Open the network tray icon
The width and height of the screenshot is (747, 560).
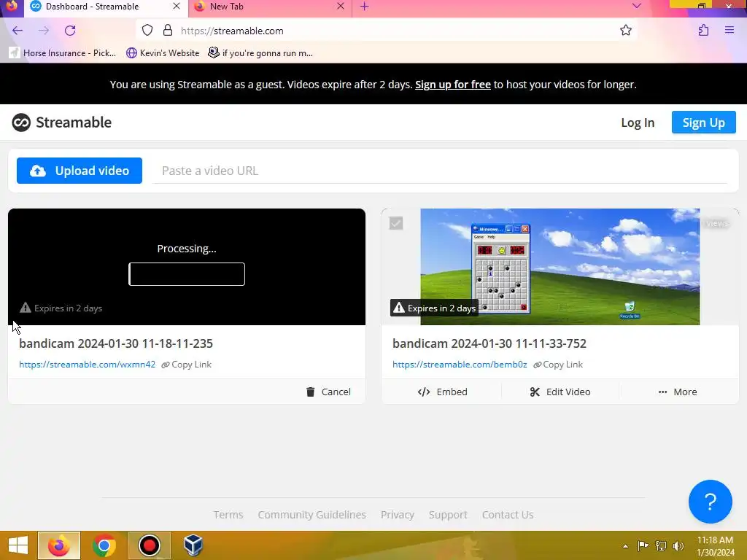tap(661, 546)
